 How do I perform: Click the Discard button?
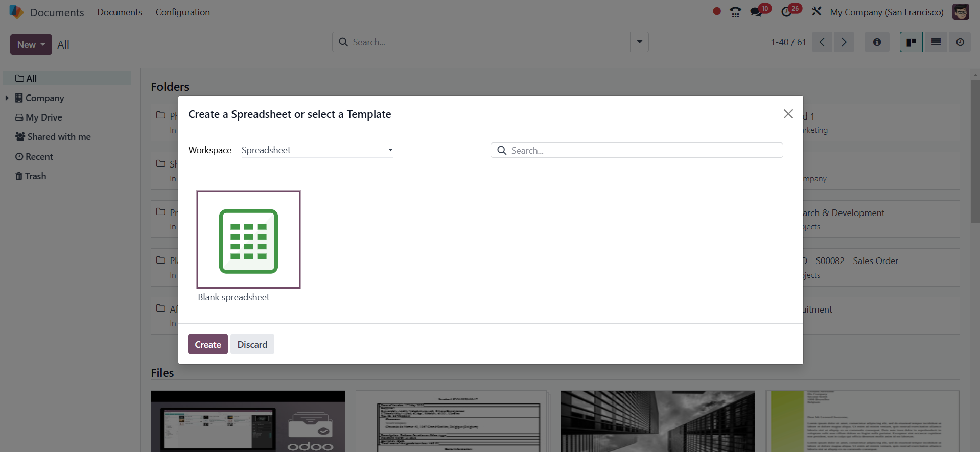pos(252,344)
